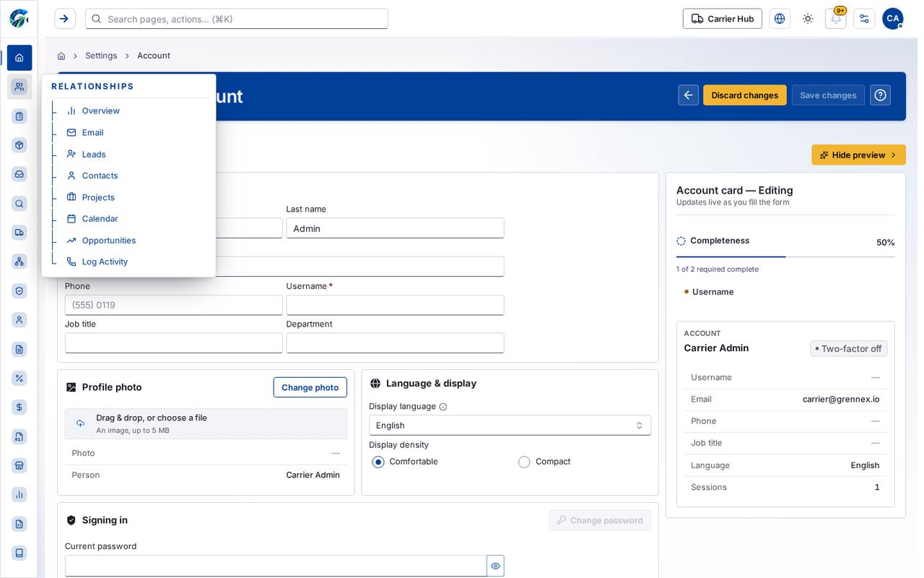This screenshot has height=578, width=924.
Task: Click the Email item in Relationships menu
Action: coord(92,133)
